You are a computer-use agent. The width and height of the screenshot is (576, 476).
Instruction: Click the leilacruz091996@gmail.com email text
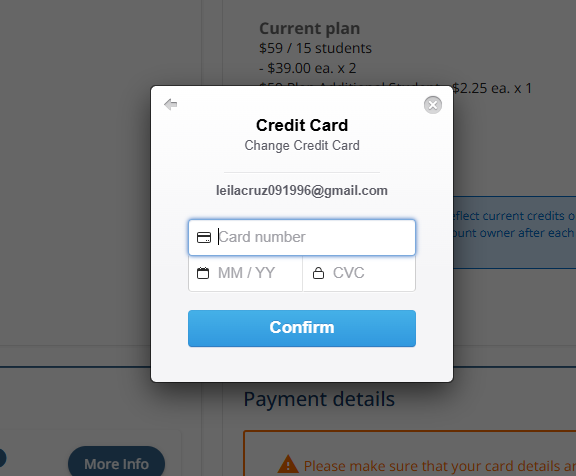coord(302,190)
